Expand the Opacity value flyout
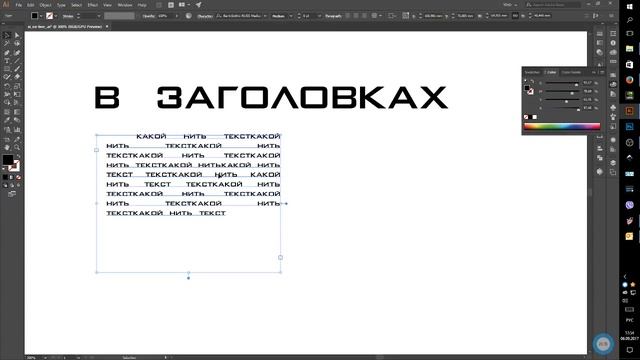This screenshot has height=360, width=640. point(177,16)
